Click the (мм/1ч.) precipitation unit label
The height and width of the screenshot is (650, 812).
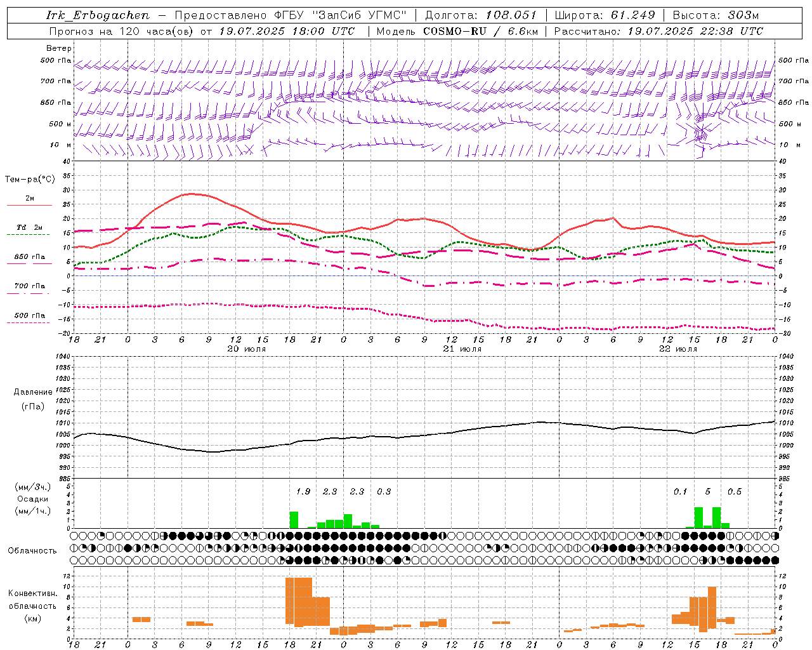coord(32,510)
